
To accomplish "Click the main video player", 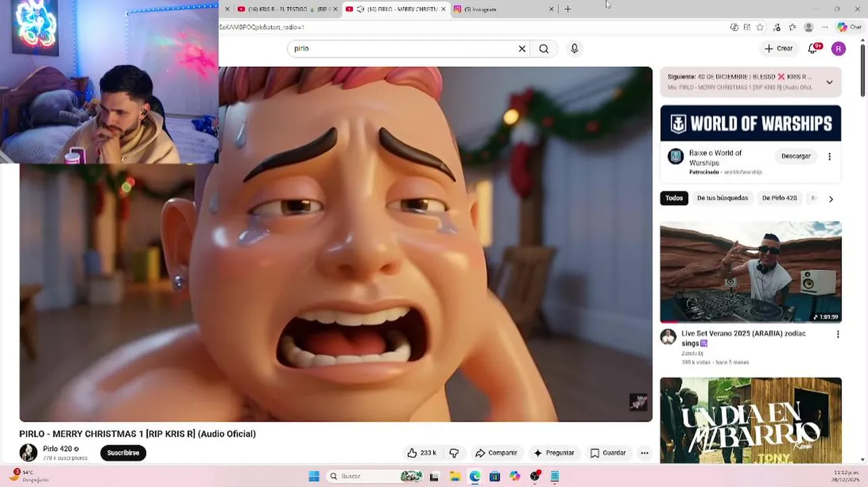I will (336, 243).
